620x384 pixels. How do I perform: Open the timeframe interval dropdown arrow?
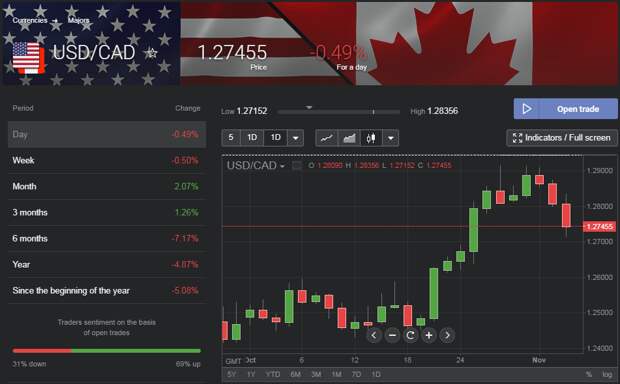tap(295, 138)
